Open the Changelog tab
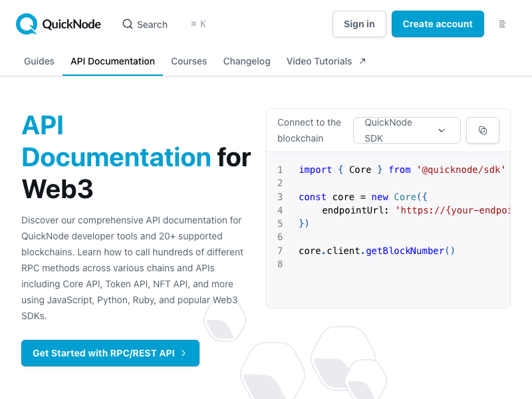The height and width of the screenshot is (399, 532). (247, 61)
